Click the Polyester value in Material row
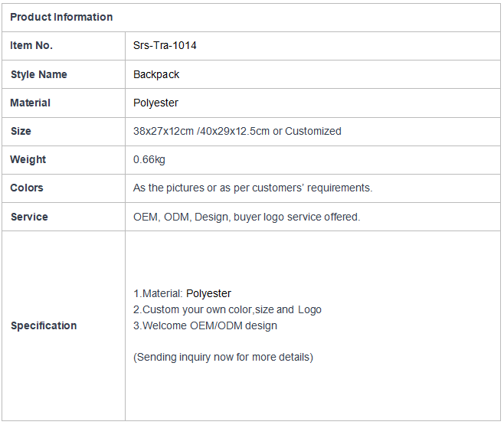The image size is (504, 425). point(155,103)
